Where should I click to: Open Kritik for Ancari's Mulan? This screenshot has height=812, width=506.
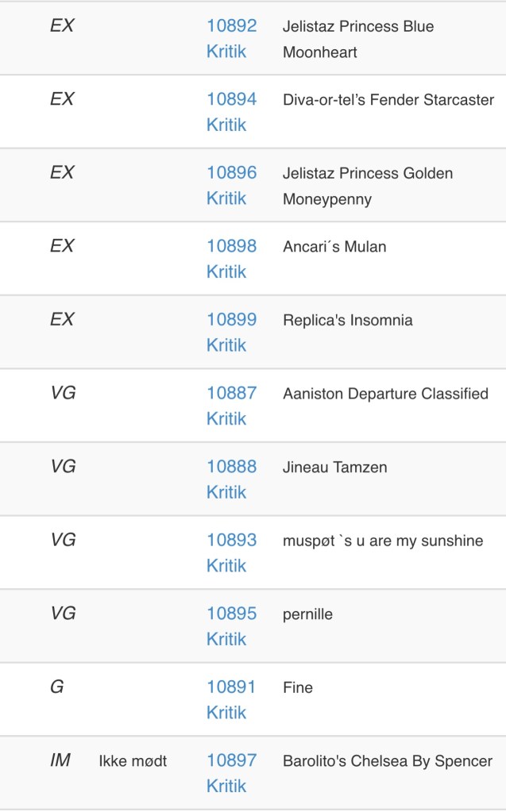[226, 271]
